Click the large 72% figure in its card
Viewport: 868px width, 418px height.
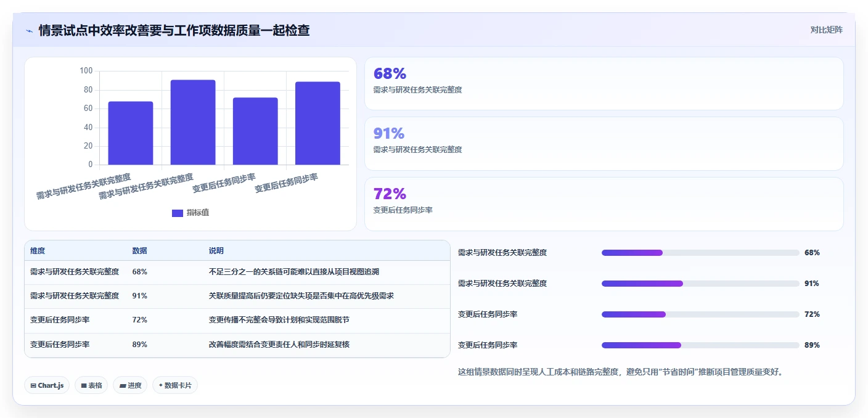[x=390, y=194]
